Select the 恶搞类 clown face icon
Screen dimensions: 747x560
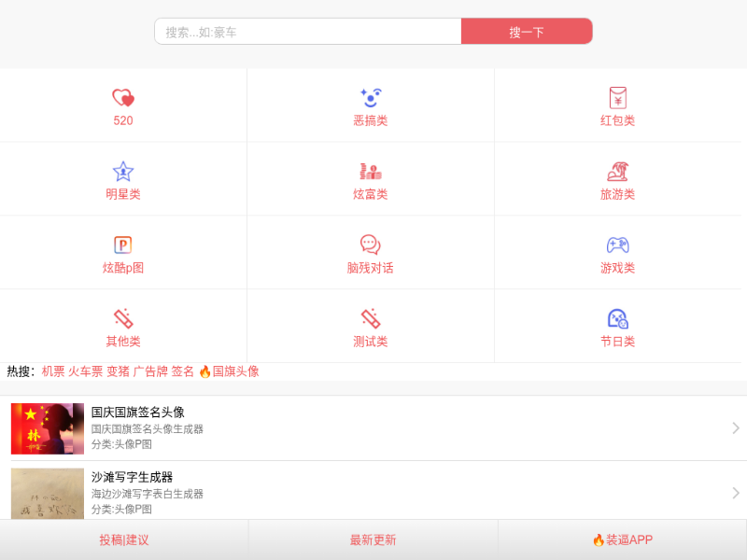click(371, 97)
